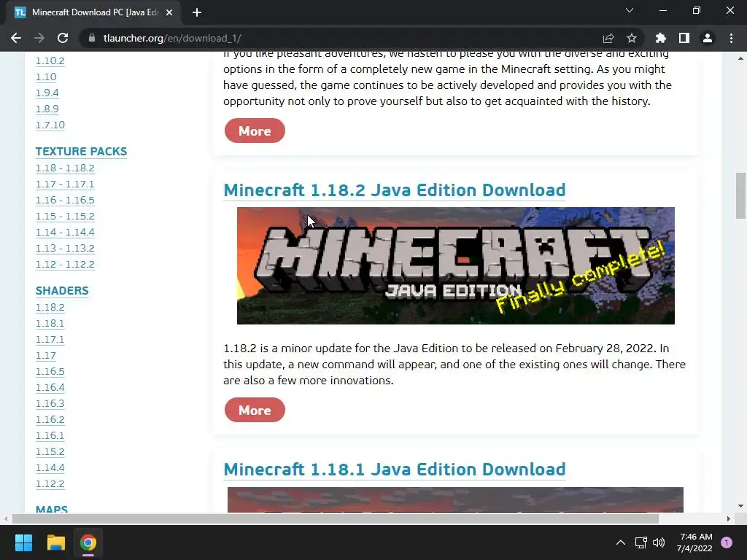Click the browser forward arrow
Screen dimensions: 747x560
[39, 38]
